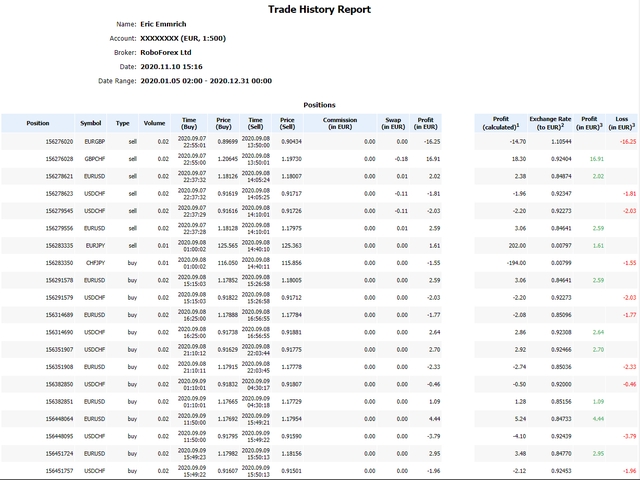The height and width of the screenshot is (480, 640).
Task: Click the Symbol column header
Action: point(91,123)
